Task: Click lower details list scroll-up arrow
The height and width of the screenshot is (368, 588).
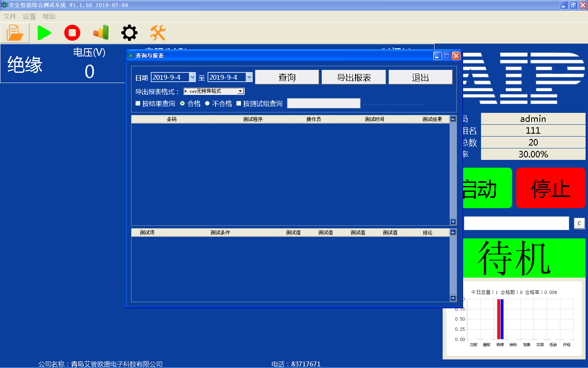Action: [453, 232]
